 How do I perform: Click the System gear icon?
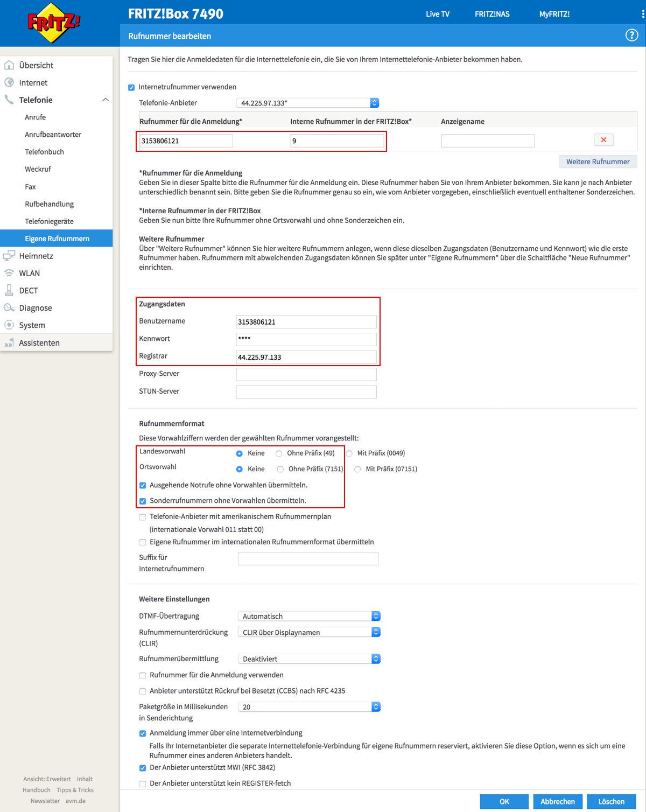[9, 325]
